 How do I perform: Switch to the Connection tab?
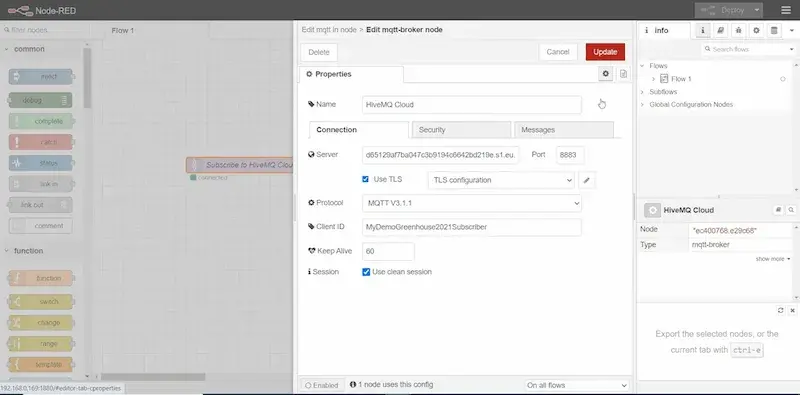pos(359,130)
